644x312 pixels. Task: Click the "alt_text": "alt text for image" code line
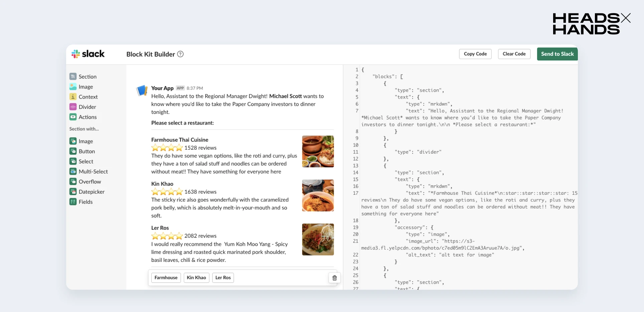pyautogui.click(x=450, y=255)
